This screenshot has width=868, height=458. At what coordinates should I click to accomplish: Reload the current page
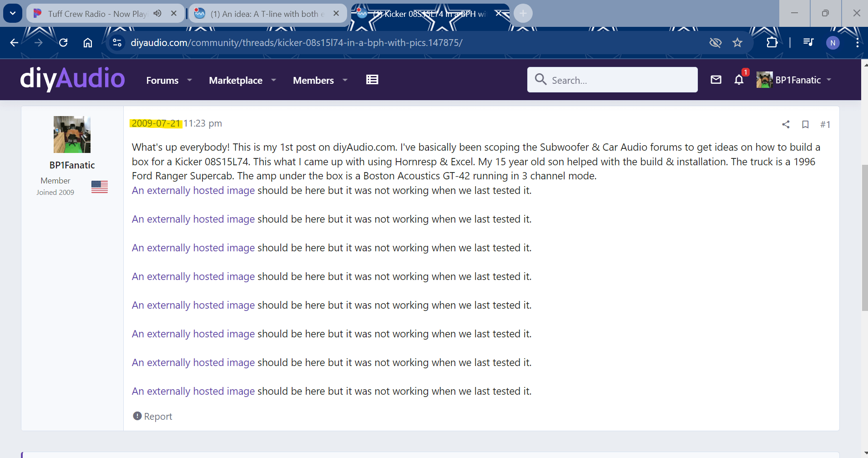click(x=63, y=43)
